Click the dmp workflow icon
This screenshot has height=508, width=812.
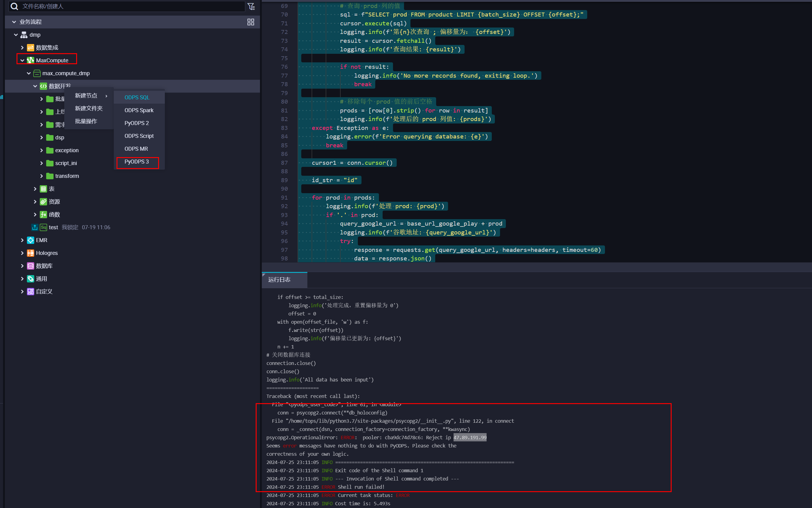24,35
